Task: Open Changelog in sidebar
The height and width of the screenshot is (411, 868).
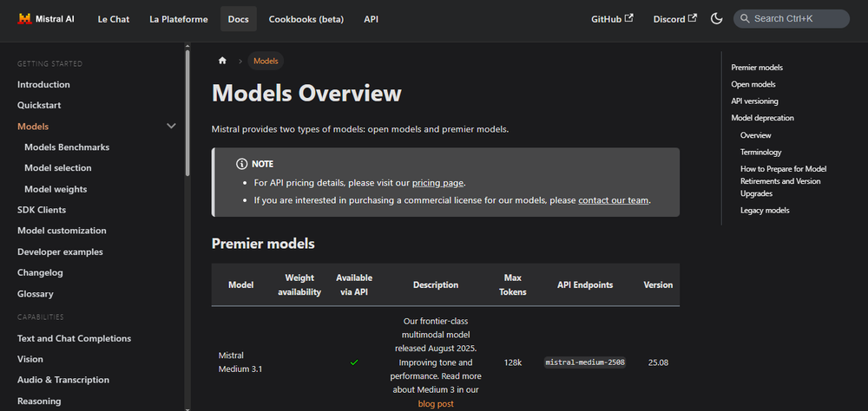Action: [x=41, y=273]
